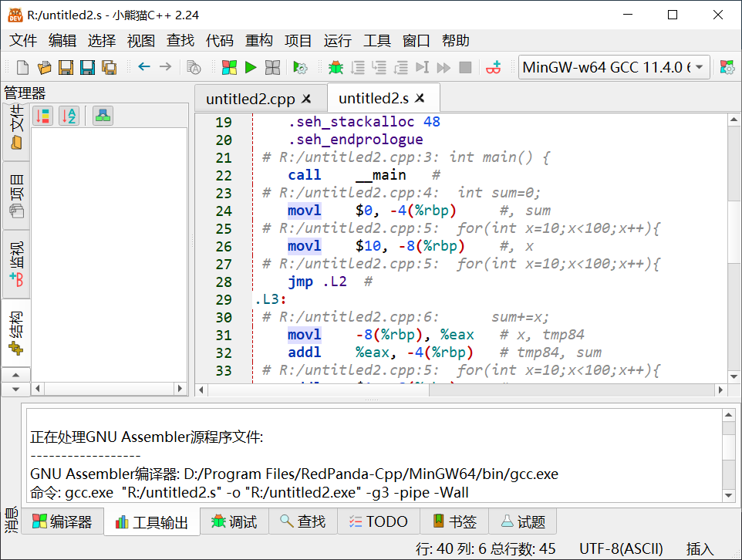Screen dimensions: 742x560
Task: Open the 文件 menu
Action: (x=22, y=41)
